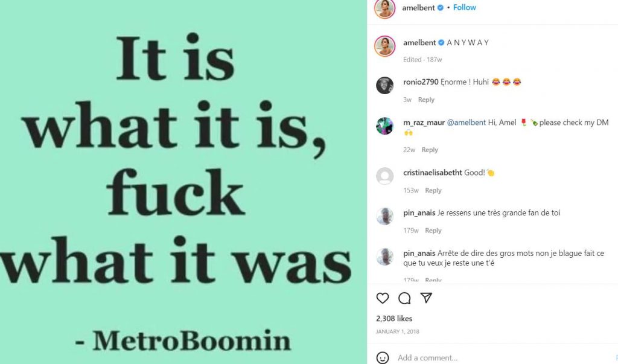618x364 pixels.
Task: Reply to ronio2790's comment
Action: (x=426, y=100)
